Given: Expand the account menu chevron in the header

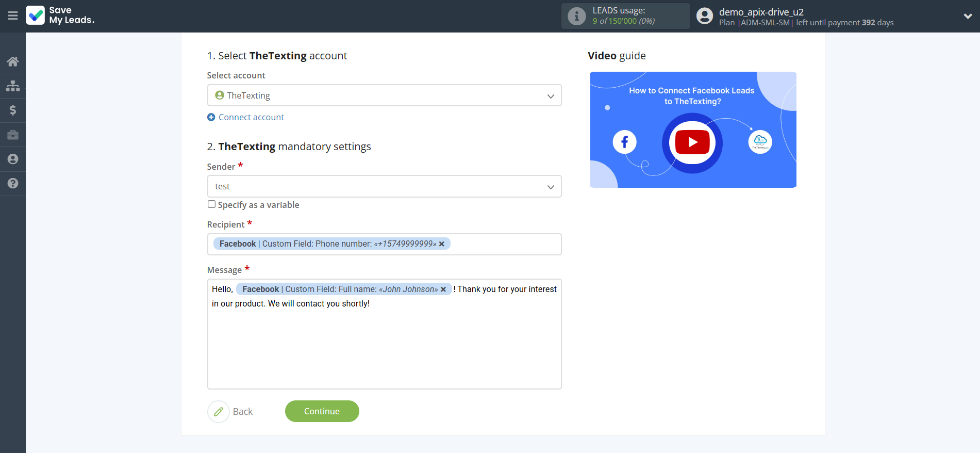Looking at the screenshot, I should point(968,16).
